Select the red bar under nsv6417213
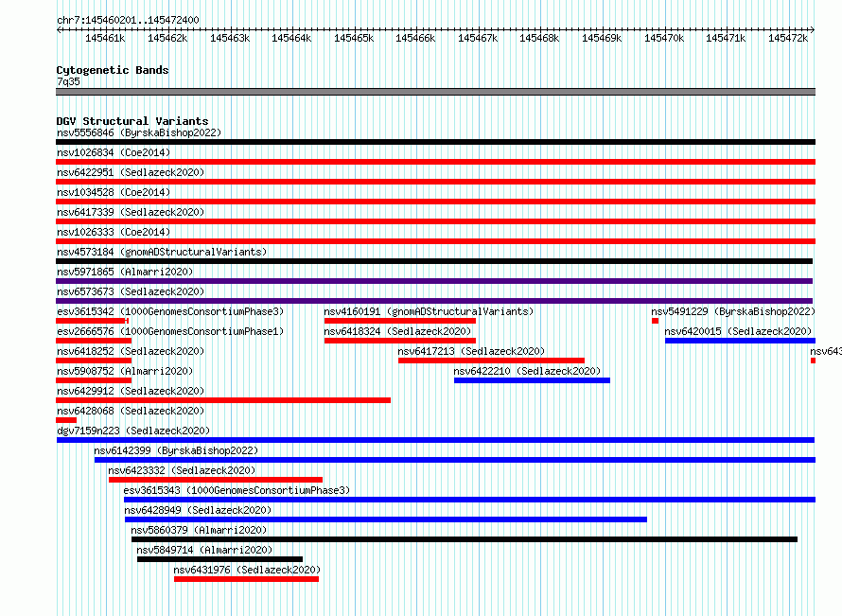The image size is (842, 616). click(x=491, y=361)
